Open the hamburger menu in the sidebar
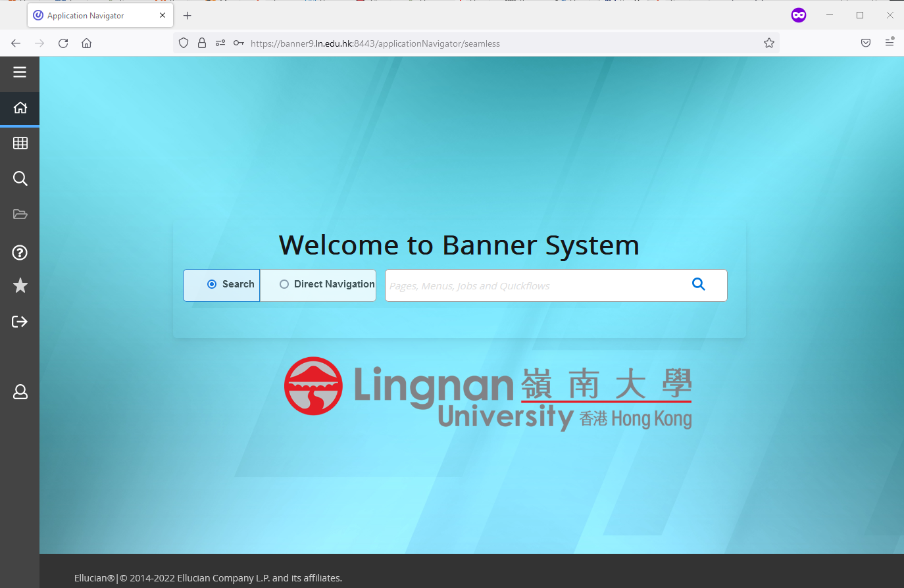The image size is (904, 588). tap(20, 72)
